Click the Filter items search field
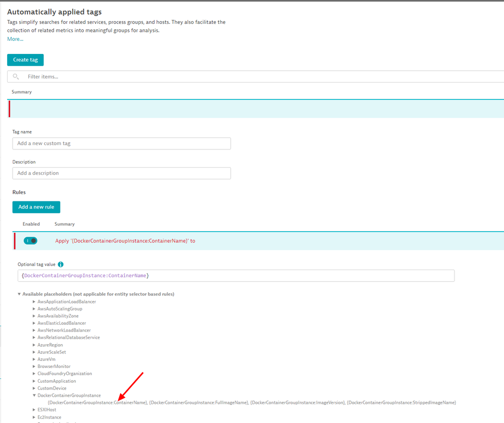Viewport: 504px width, 423px height. (253, 77)
